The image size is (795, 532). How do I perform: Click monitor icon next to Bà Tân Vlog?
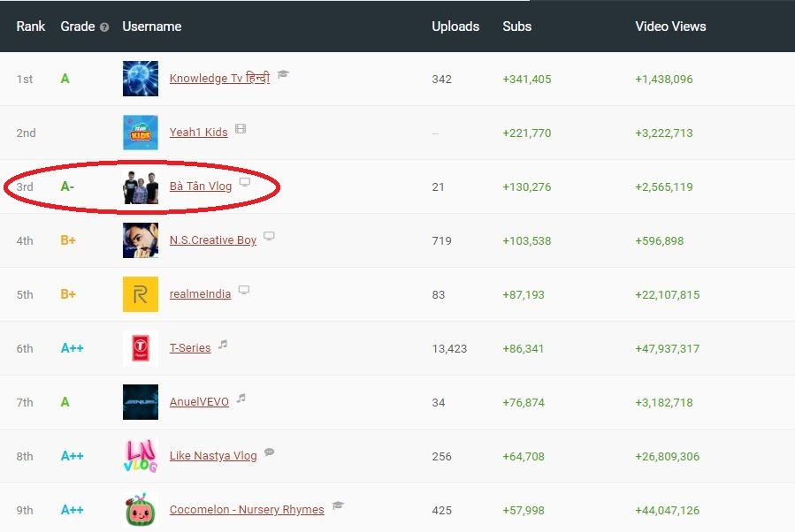point(245,183)
